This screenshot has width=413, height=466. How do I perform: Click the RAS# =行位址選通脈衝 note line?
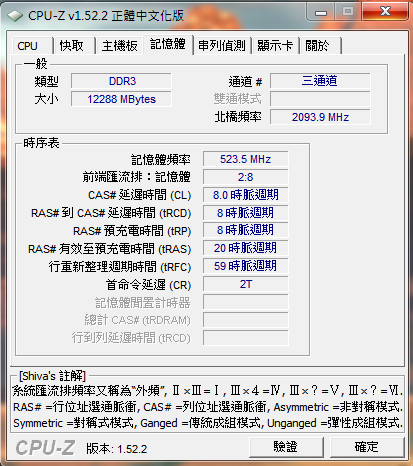(207, 407)
